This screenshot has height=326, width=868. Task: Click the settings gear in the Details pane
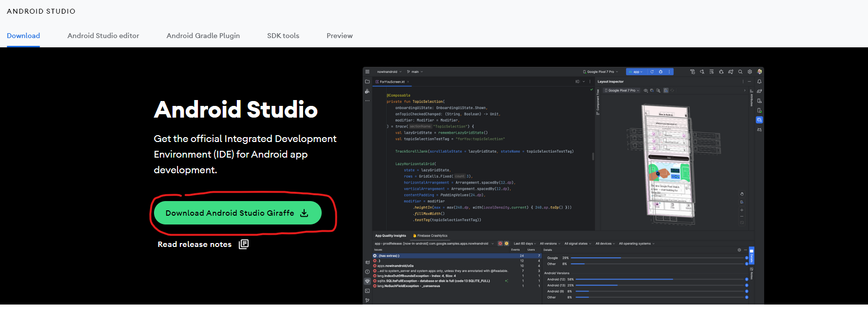739,250
